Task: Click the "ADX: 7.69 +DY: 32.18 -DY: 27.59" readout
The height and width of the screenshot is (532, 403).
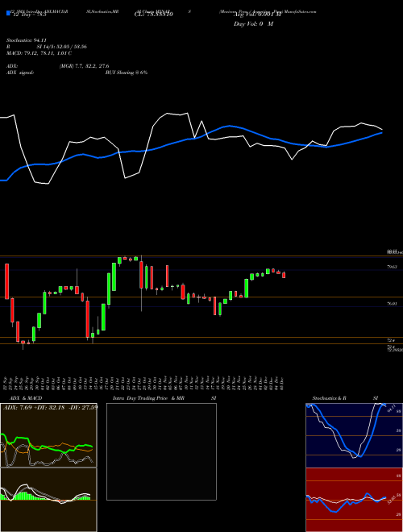Action: click(50, 407)
